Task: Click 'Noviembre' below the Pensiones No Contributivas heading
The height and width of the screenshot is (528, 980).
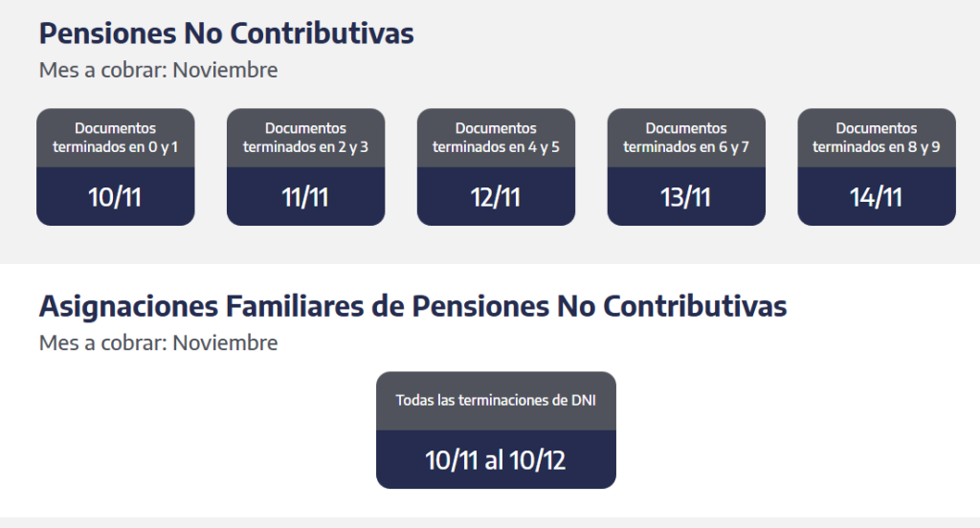Action: coord(225,70)
